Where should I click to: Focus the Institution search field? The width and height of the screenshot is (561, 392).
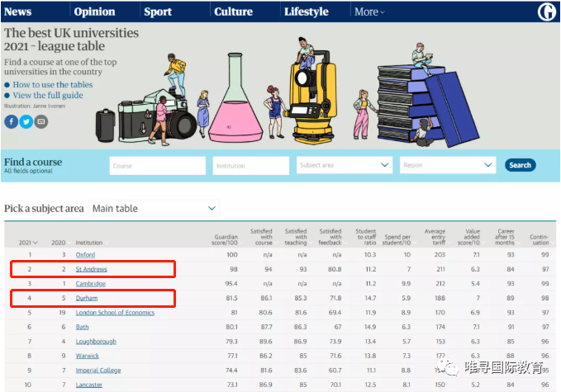pyautogui.click(x=251, y=165)
